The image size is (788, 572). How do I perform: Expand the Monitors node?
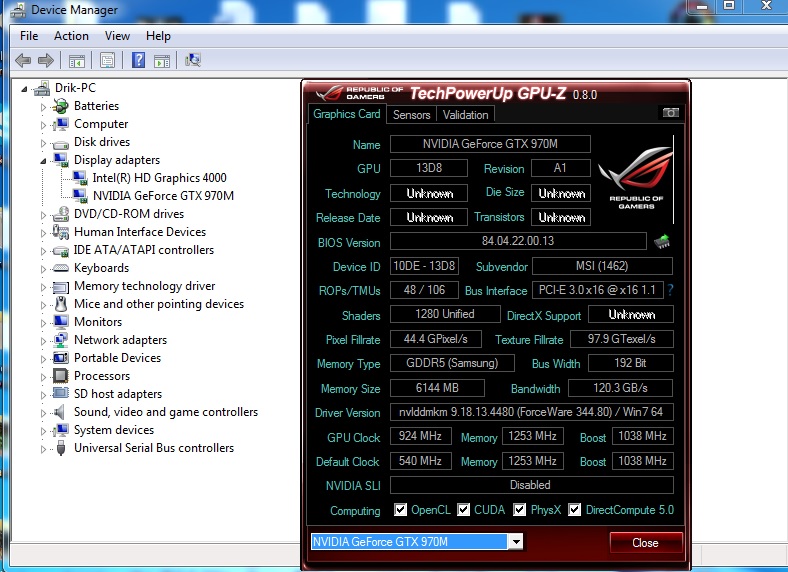click(43, 323)
